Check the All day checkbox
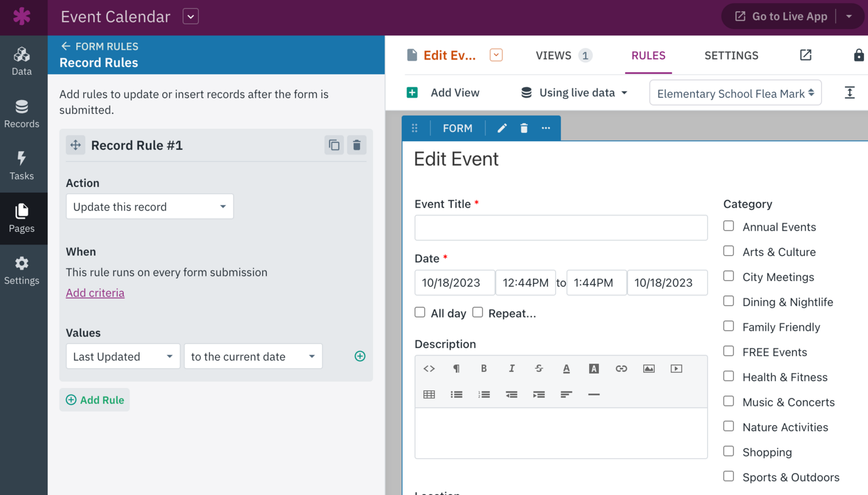 point(420,313)
